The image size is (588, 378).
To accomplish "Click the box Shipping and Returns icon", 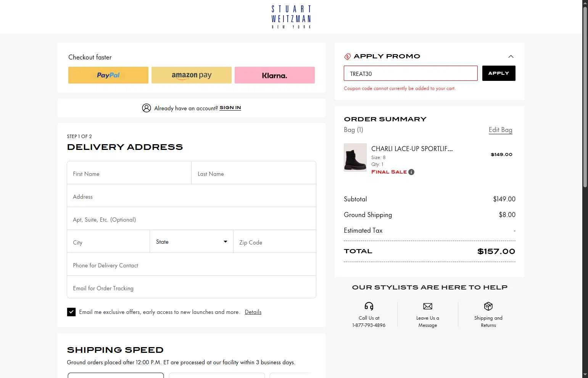I will 488,306.
